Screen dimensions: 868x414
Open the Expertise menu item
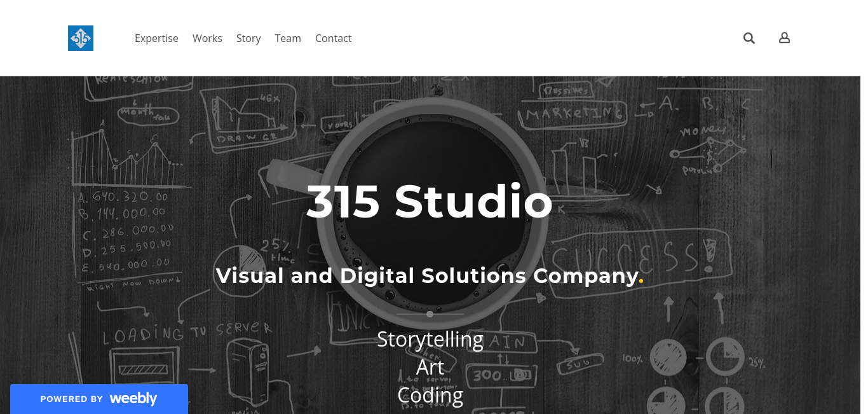156,38
